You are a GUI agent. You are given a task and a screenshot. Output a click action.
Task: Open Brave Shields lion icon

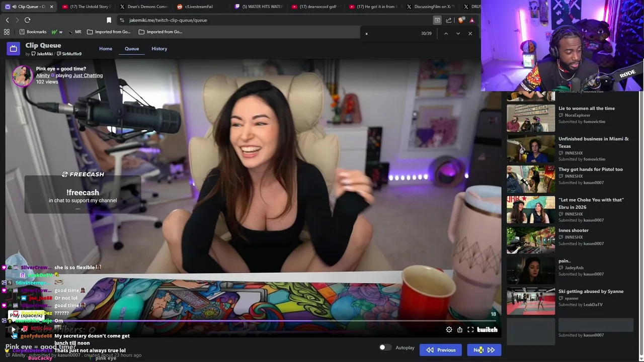(x=461, y=20)
